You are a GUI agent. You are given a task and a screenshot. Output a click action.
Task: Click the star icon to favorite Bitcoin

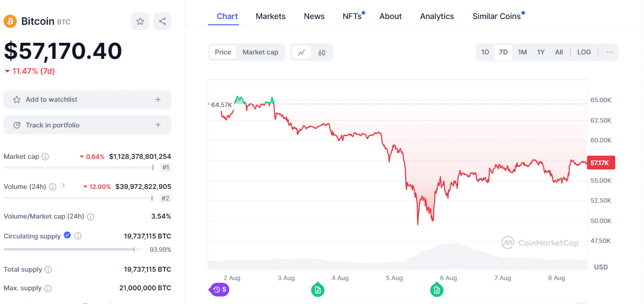point(140,21)
